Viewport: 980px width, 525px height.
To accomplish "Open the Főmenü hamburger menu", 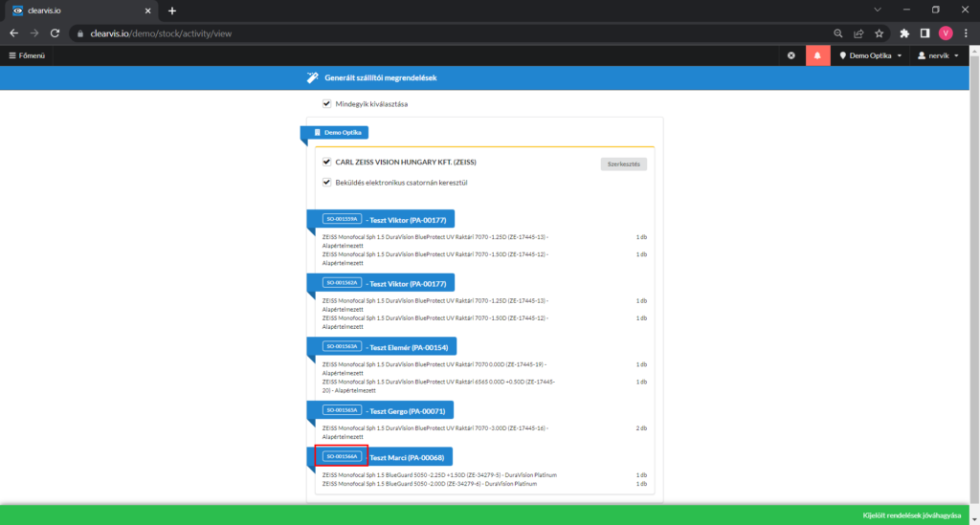I will 26,55.
